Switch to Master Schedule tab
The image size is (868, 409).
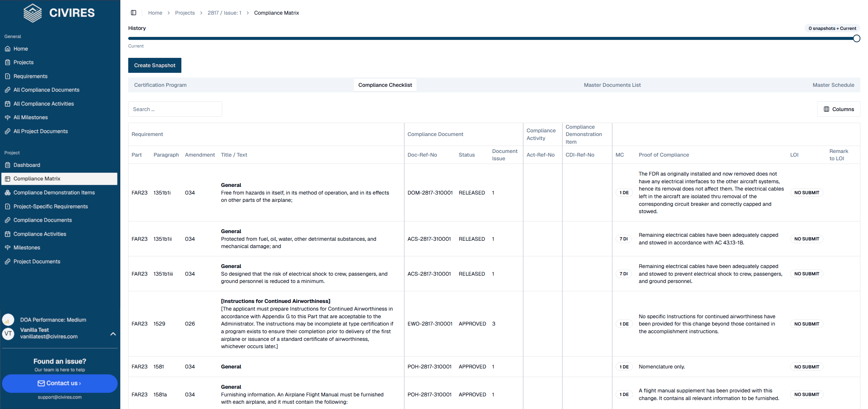(833, 85)
